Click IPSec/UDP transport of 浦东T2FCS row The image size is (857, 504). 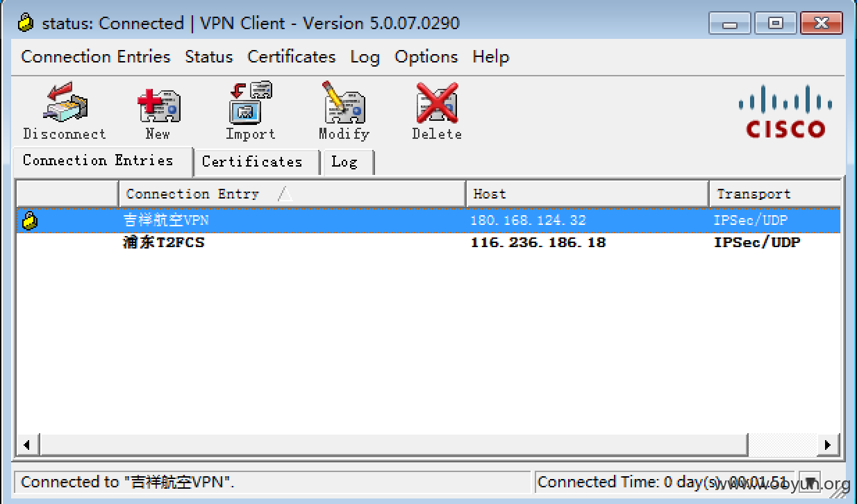point(757,243)
